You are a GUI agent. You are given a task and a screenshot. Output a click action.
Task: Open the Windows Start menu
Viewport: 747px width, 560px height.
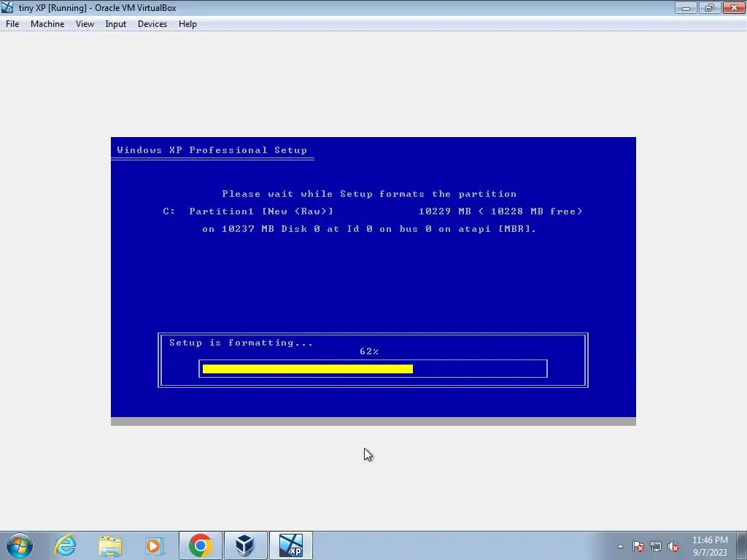click(x=20, y=545)
